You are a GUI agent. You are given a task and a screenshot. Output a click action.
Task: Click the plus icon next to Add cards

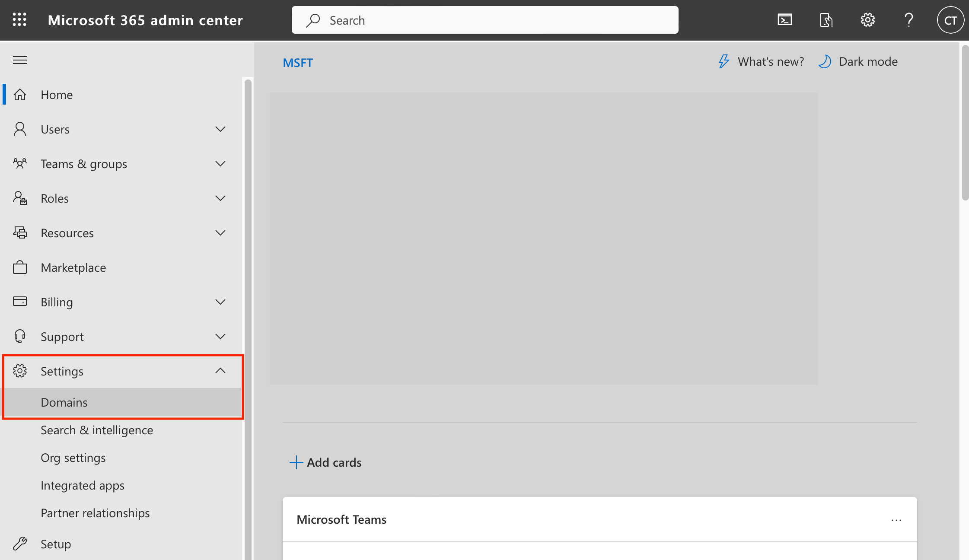tap(296, 462)
